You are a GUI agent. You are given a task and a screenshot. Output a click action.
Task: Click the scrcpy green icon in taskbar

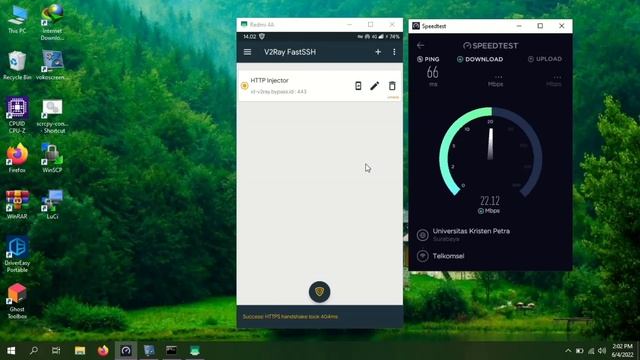point(195,351)
